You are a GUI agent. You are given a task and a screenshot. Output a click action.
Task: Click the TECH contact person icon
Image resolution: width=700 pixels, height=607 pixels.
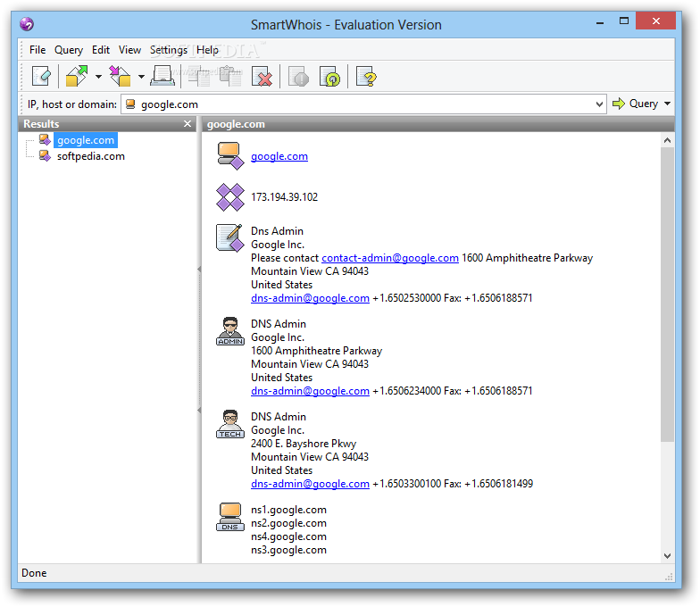pyautogui.click(x=230, y=424)
